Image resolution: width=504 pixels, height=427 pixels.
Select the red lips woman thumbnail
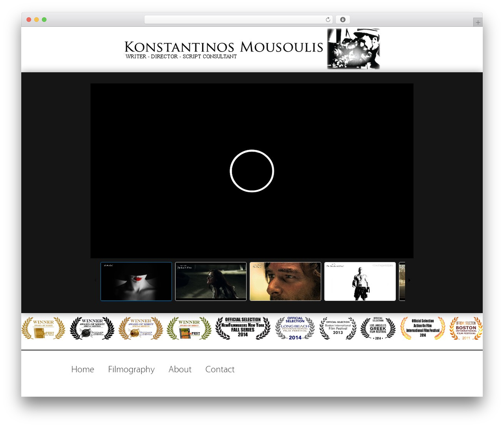point(136,281)
